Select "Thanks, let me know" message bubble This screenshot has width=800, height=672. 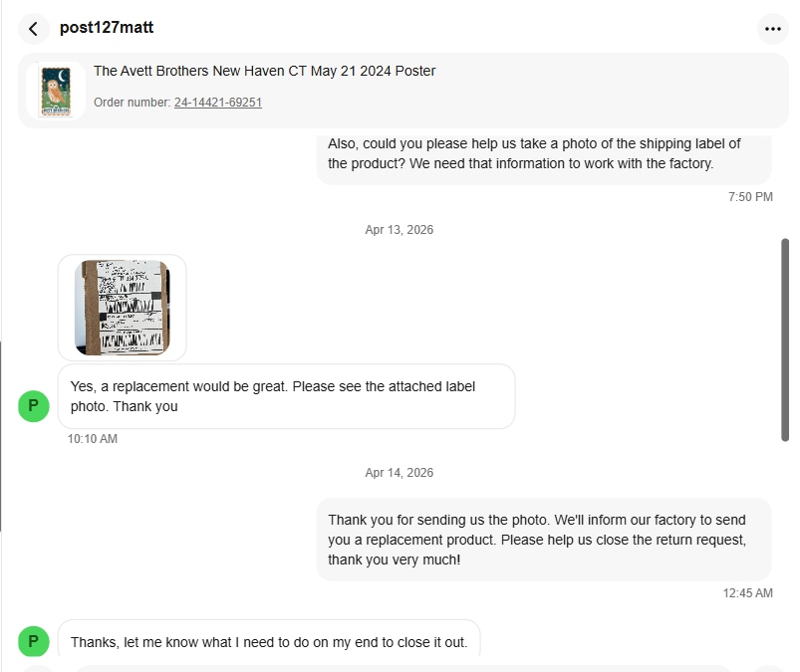(x=269, y=642)
